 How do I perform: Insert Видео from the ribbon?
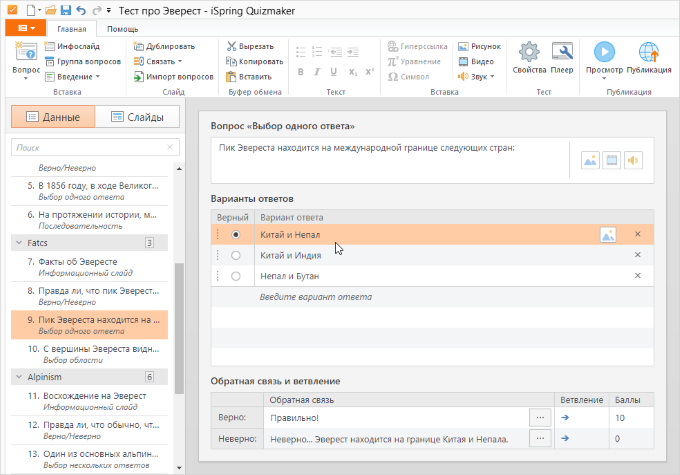point(476,61)
